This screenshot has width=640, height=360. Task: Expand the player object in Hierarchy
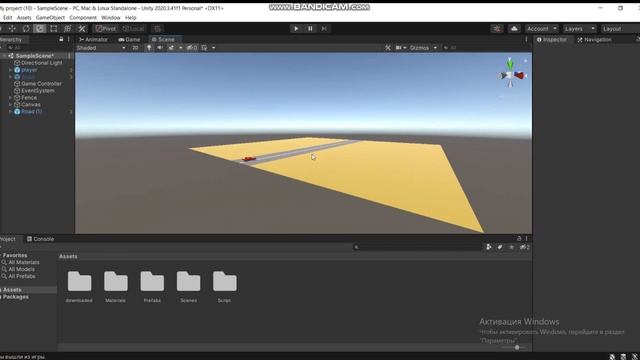point(11,70)
